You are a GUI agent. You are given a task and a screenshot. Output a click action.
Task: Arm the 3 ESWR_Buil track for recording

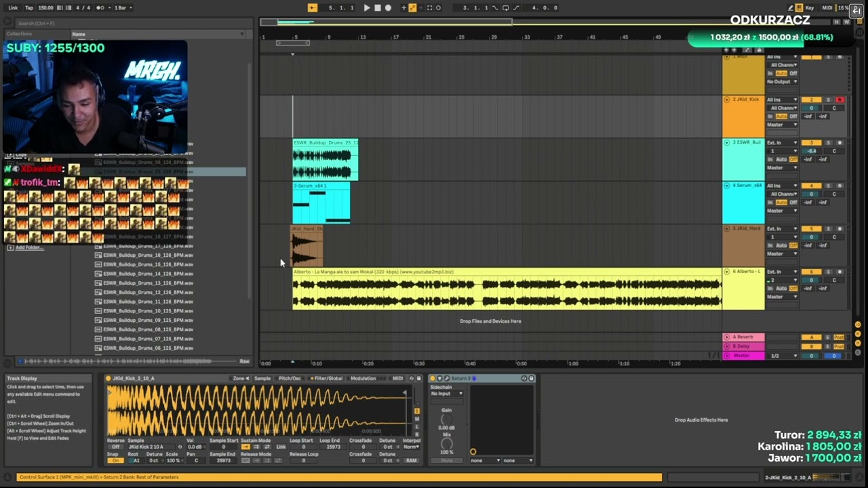pos(840,143)
